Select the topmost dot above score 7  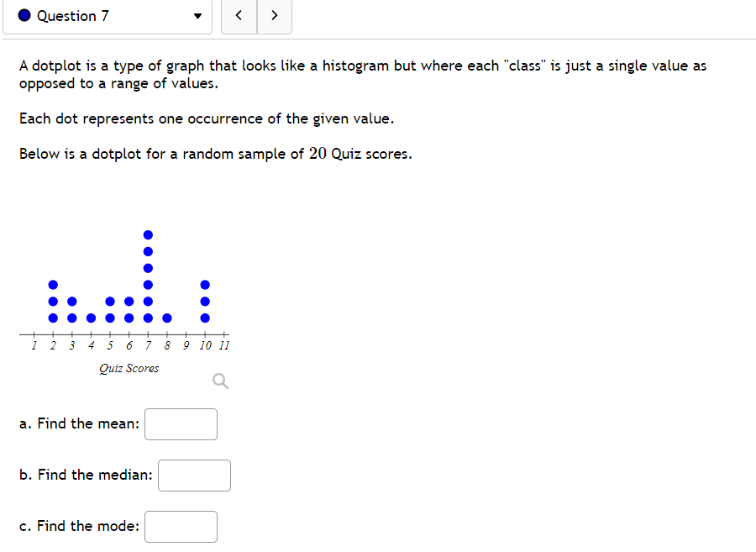[148, 234]
